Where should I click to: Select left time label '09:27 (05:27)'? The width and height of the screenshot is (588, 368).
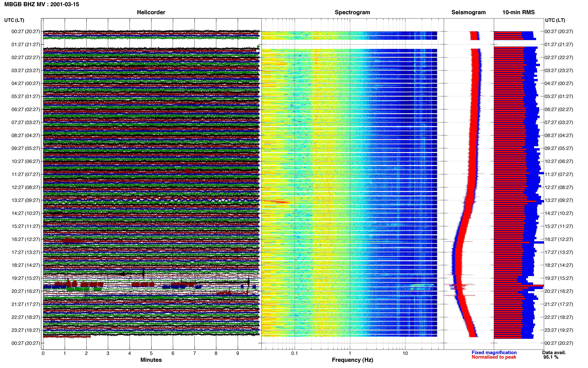(26, 148)
